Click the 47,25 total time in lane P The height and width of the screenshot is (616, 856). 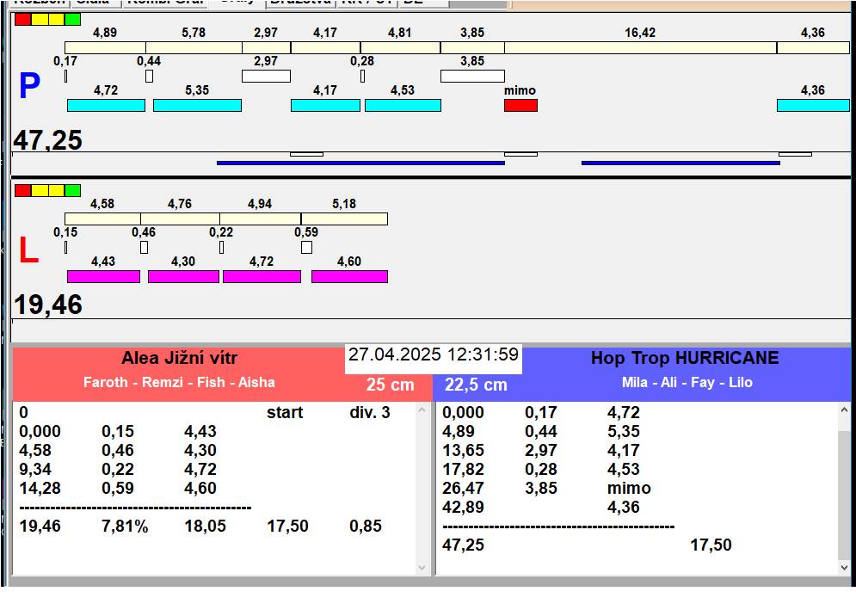pos(48,140)
